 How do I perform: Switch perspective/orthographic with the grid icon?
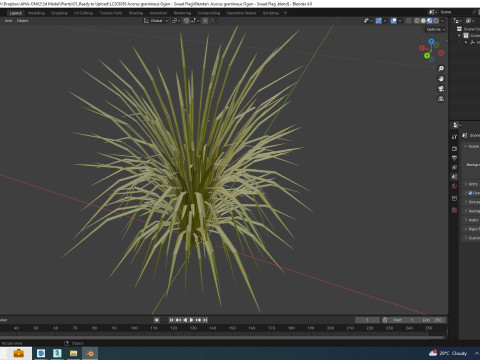(441, 99)
